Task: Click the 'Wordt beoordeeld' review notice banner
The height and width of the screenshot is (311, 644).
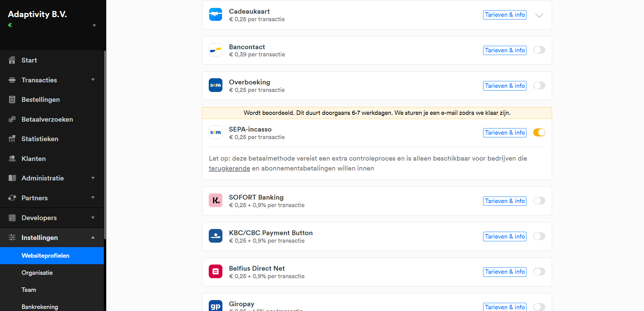Action: click(x=377, y=113)
